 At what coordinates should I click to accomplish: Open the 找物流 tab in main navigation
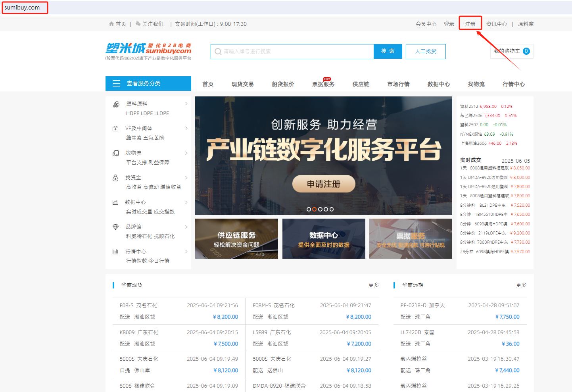(476, 84)
